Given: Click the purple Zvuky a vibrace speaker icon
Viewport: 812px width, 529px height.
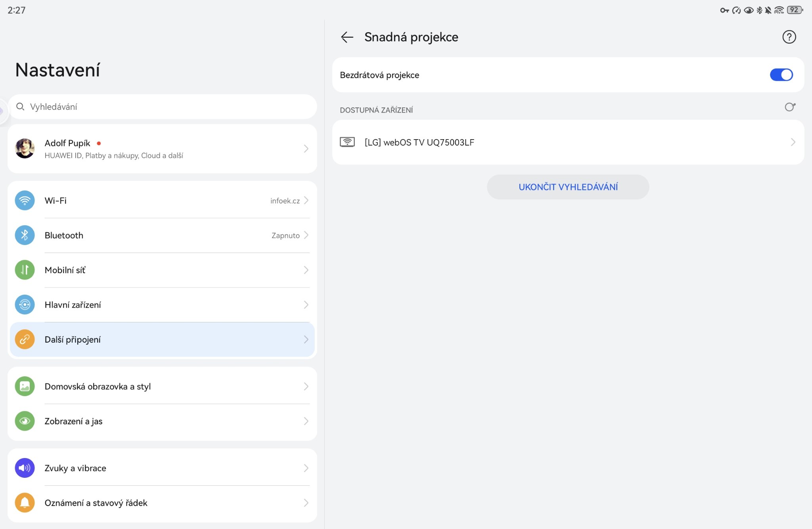Looking at the screenshot, I should pos(25,468).
